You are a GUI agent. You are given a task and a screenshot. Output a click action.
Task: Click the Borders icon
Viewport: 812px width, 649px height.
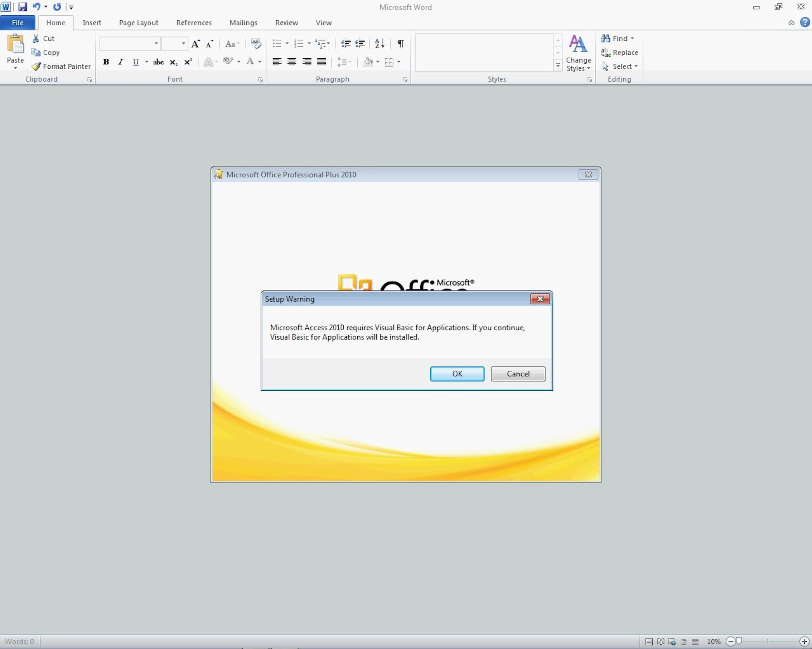389,62
